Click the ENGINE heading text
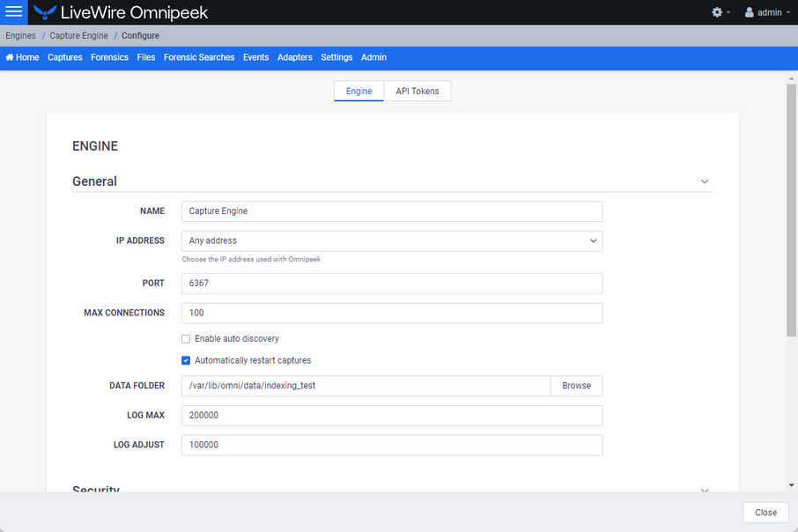 95,146
